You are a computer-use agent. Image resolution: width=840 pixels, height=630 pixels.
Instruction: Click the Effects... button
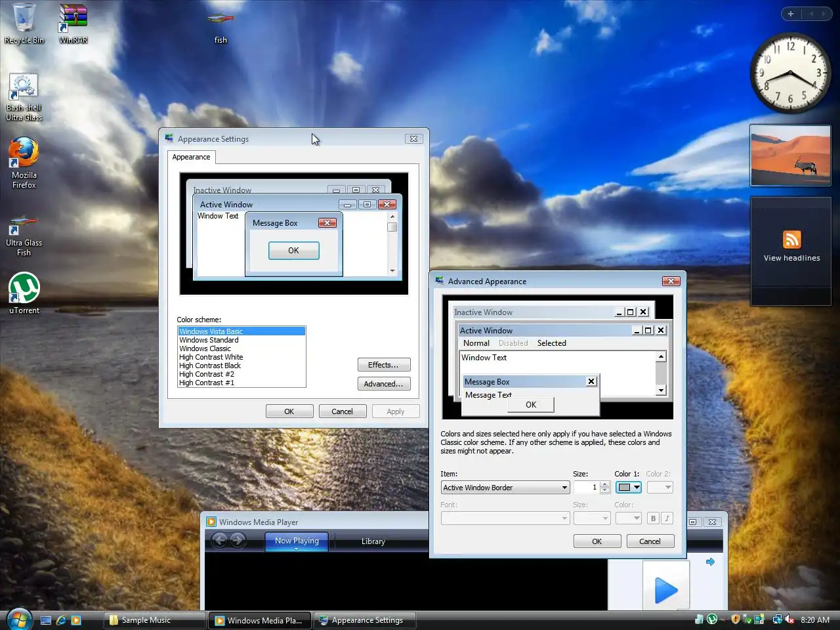tap(384, 365)
